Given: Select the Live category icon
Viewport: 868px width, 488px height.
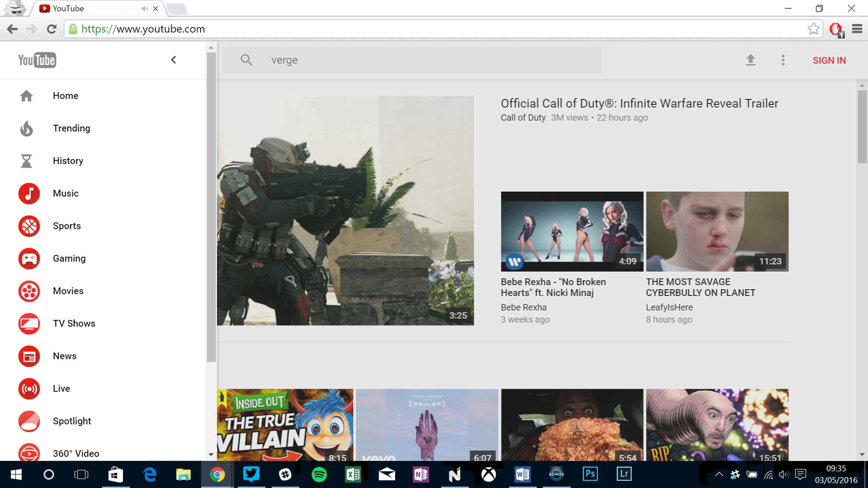Looking at the screenshot, I should coord(29,389).
